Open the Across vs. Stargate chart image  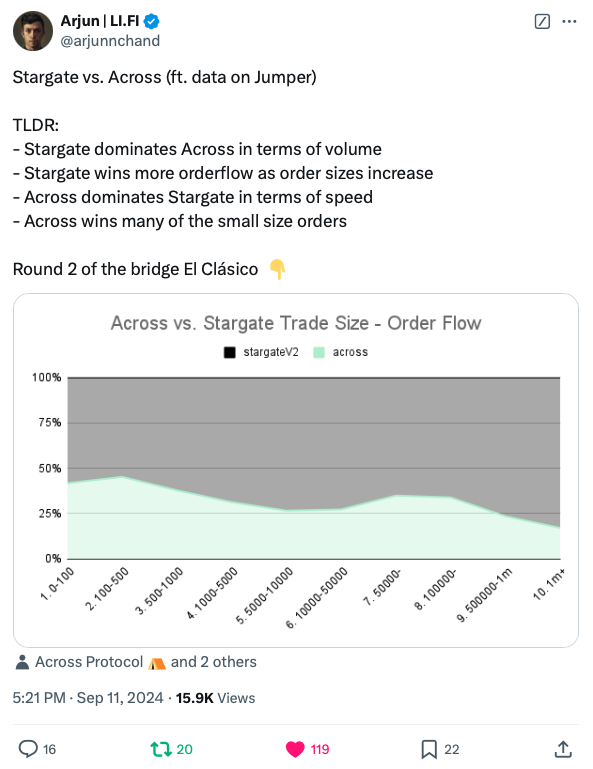click(296, 470)
